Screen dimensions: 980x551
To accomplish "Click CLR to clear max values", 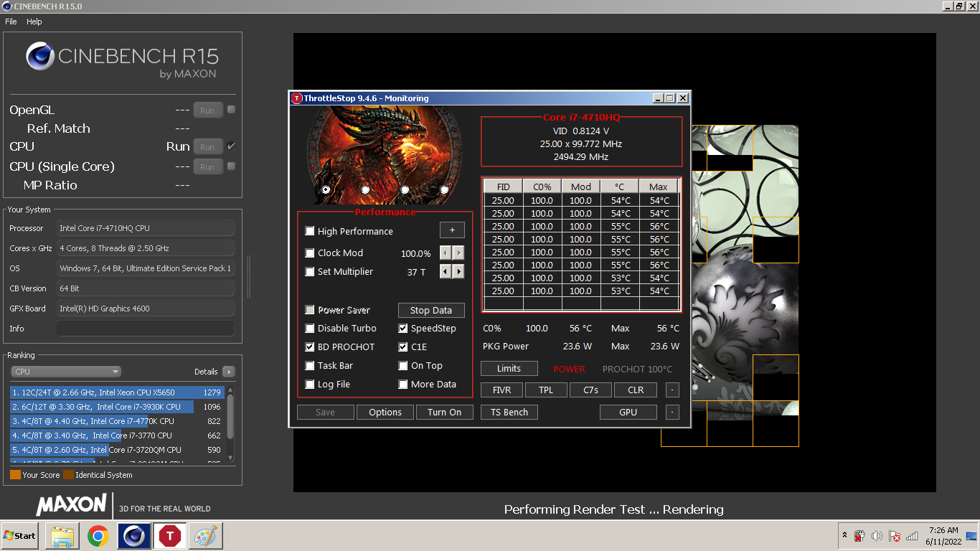I will [x=636, y=390].
